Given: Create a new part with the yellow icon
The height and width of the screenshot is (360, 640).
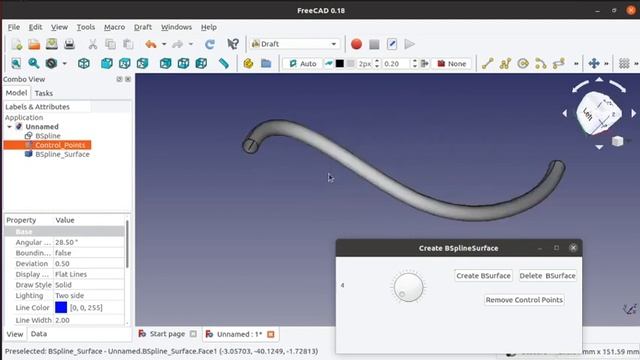Looking at the screenshot, I should [248, 63].
